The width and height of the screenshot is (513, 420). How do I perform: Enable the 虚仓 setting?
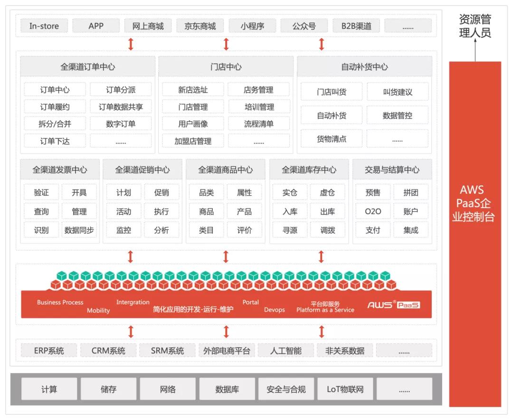[x=328, y=192]
